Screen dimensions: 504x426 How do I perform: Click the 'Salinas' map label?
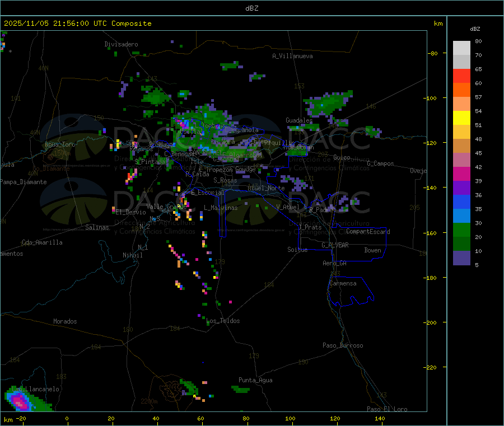pos(97,227)
